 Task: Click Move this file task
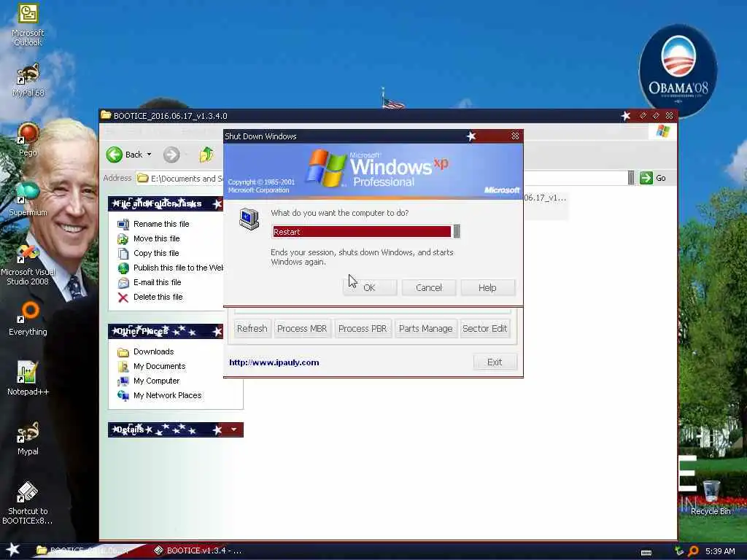click(156, 238)
